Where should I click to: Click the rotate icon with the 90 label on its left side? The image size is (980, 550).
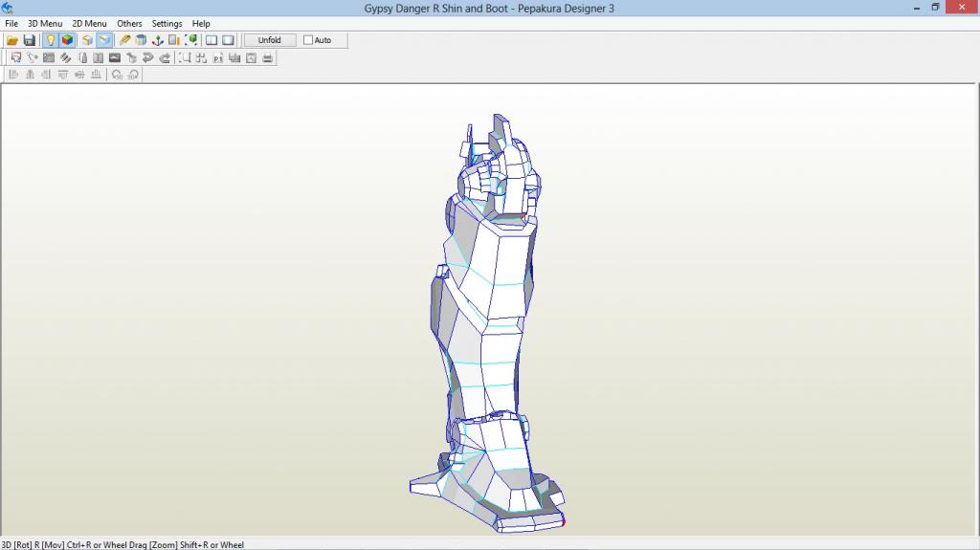pos(133,75)
